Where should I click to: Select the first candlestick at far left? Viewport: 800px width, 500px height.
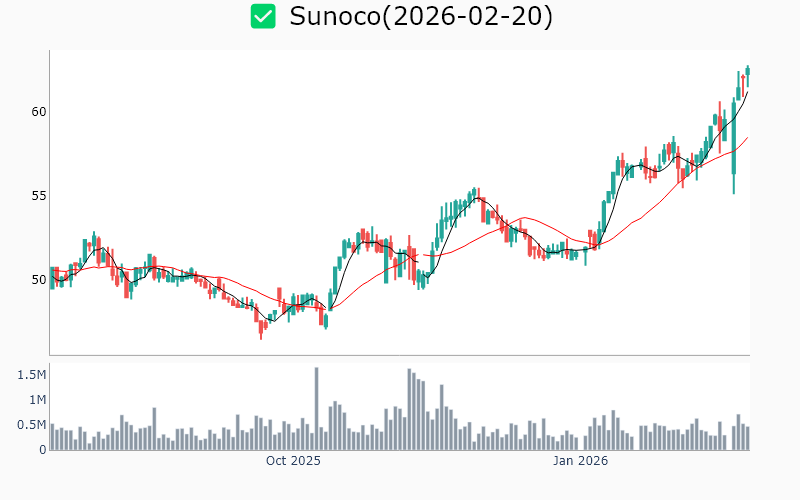pos(52,277)
